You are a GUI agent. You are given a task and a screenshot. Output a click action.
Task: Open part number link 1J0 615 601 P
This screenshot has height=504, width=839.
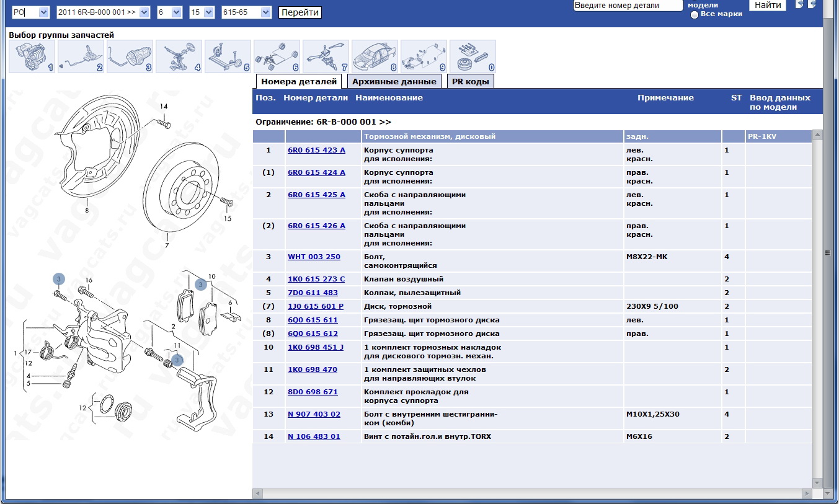[x=315, y=306]
